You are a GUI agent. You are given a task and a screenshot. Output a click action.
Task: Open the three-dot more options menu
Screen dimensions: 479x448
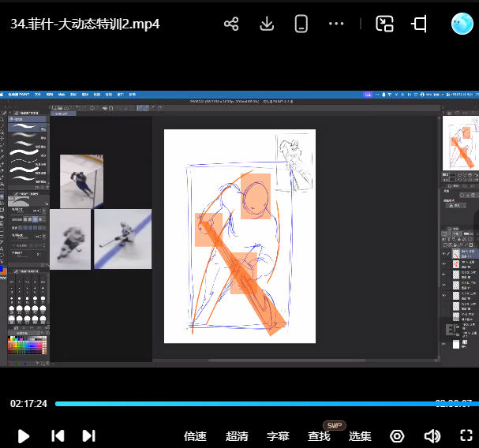point(336,24)
